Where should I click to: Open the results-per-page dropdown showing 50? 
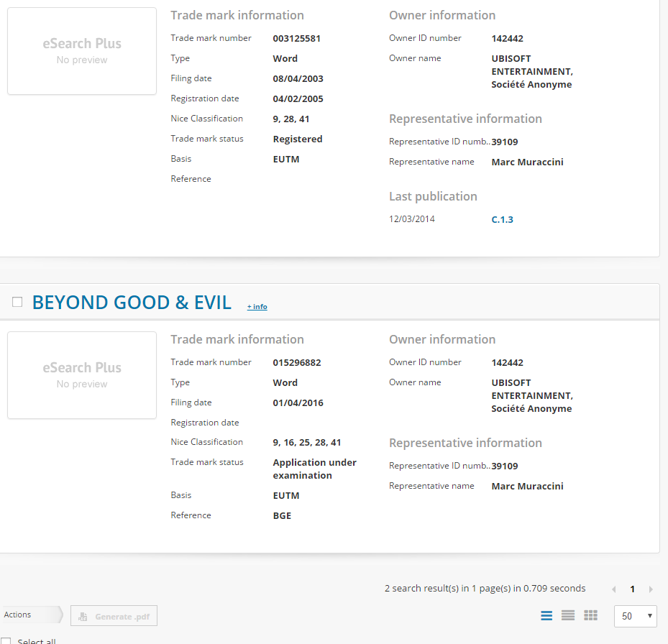(x=635, y=616)
